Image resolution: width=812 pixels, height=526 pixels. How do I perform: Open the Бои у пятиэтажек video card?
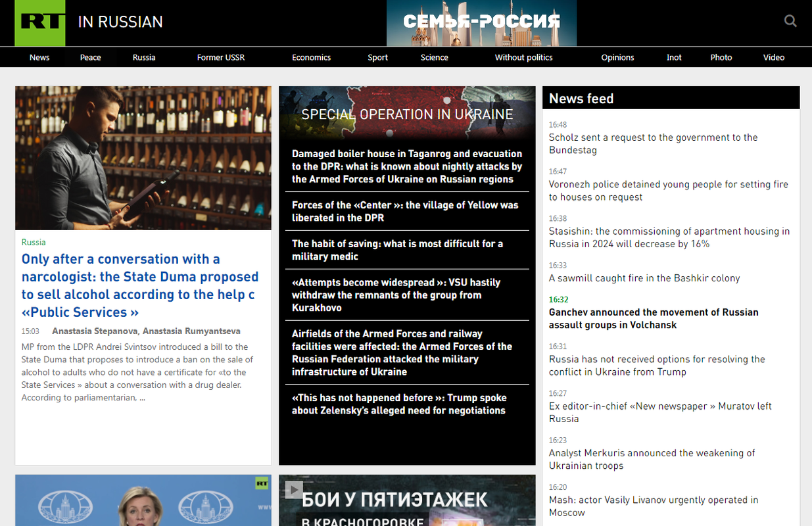coord(407,500)
